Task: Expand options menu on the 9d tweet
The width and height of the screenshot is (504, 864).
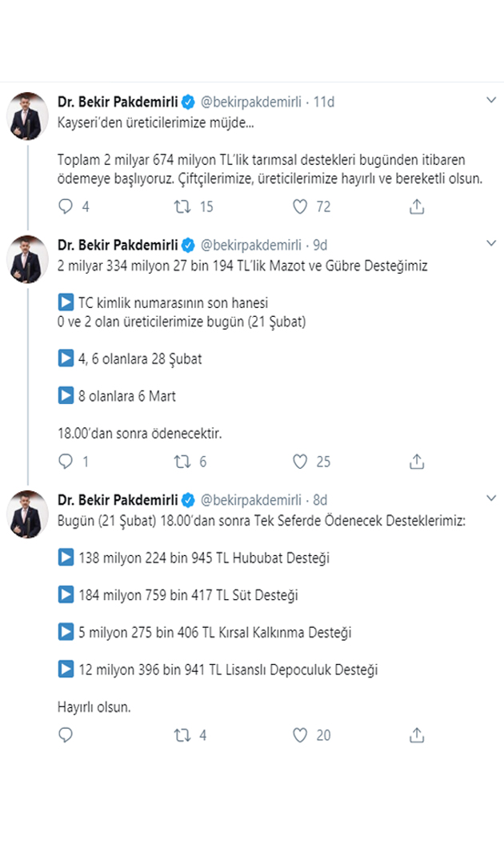Action: [492, 244]
